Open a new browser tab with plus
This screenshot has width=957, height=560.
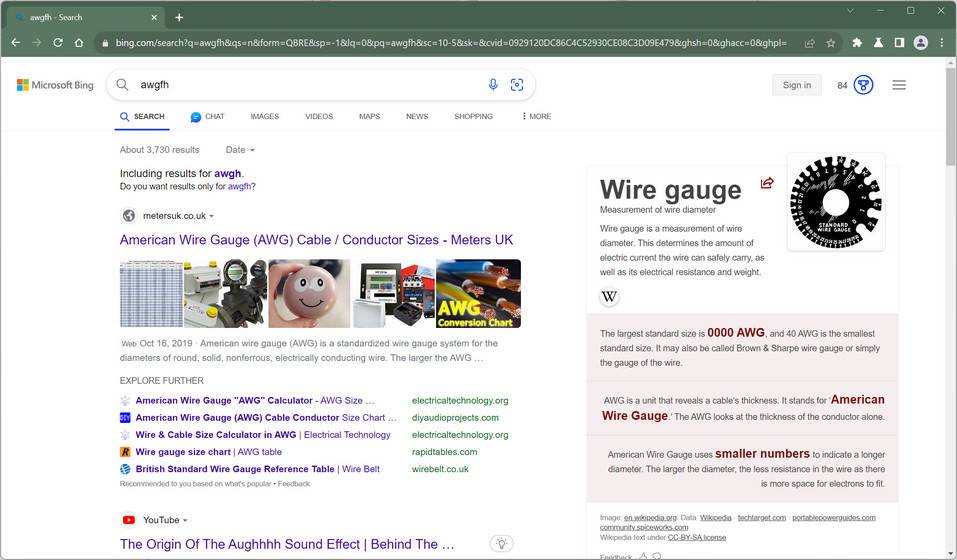[179, 17]
